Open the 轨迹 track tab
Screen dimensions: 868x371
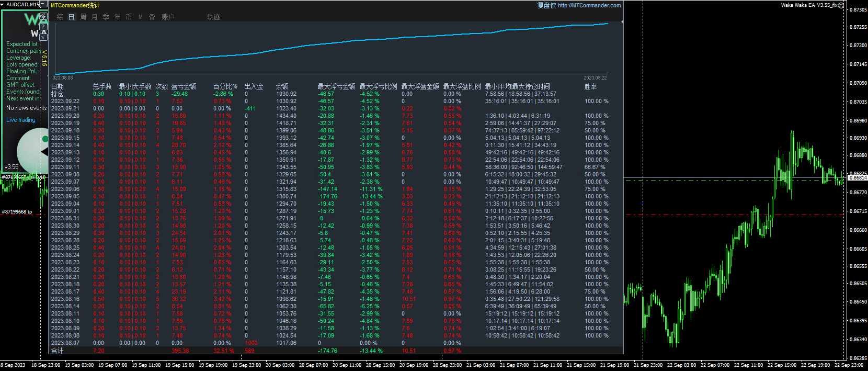point(213,17)
